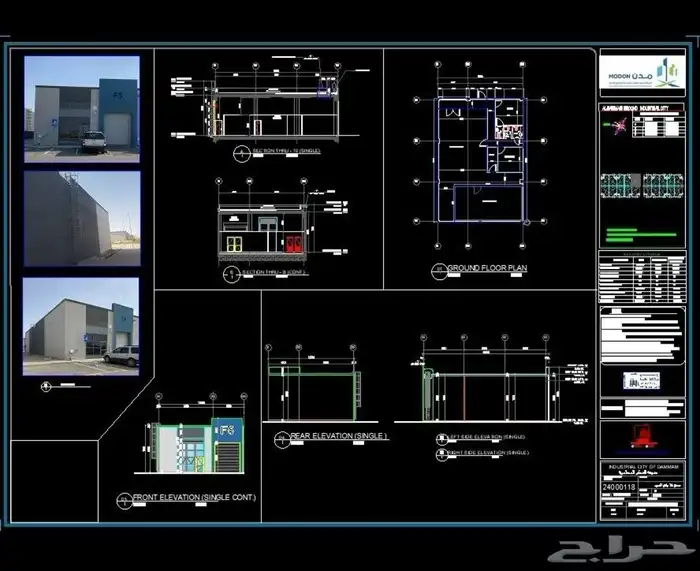700x571 pixels.
Task: Click the FRONT ELEVATION (SINGLE CONT.) label
Action: (200, 497)
